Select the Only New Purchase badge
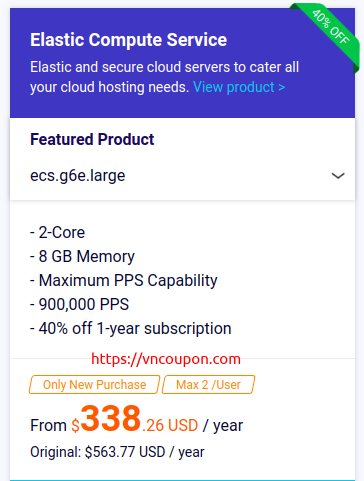 pyautogui.click(x=94, y=385)
